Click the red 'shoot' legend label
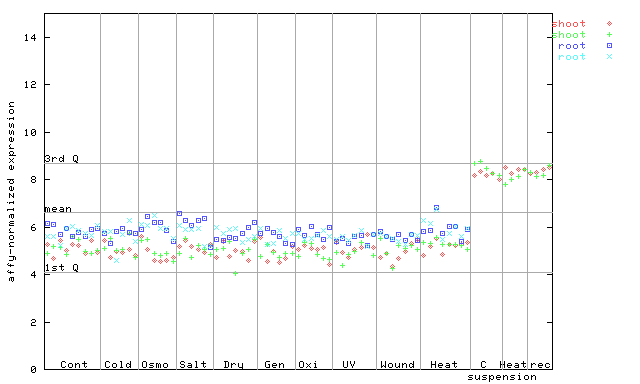The height and width of the screenshot is (384, 640). point(569,24)
